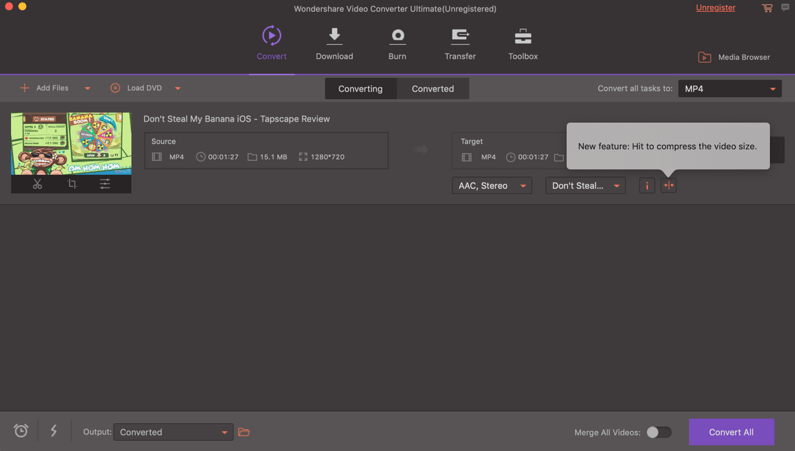The height and width of the screenshot is (451, 795).
Task: Click the source duration 00:01:27
Action: (223, 157)
